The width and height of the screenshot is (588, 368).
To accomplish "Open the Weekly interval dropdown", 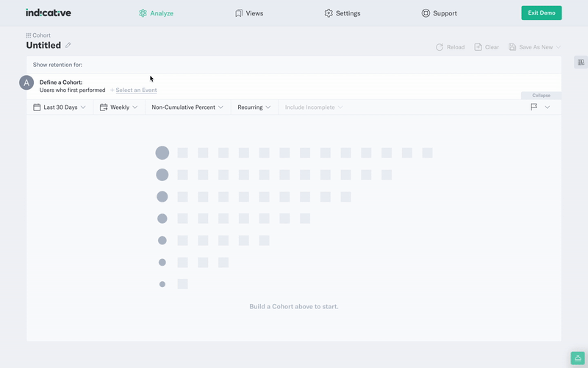I will (x=119, y=107).
